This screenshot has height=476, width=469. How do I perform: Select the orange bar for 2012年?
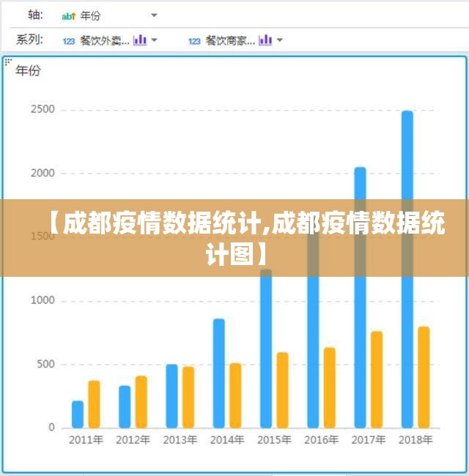pos(141,402)
